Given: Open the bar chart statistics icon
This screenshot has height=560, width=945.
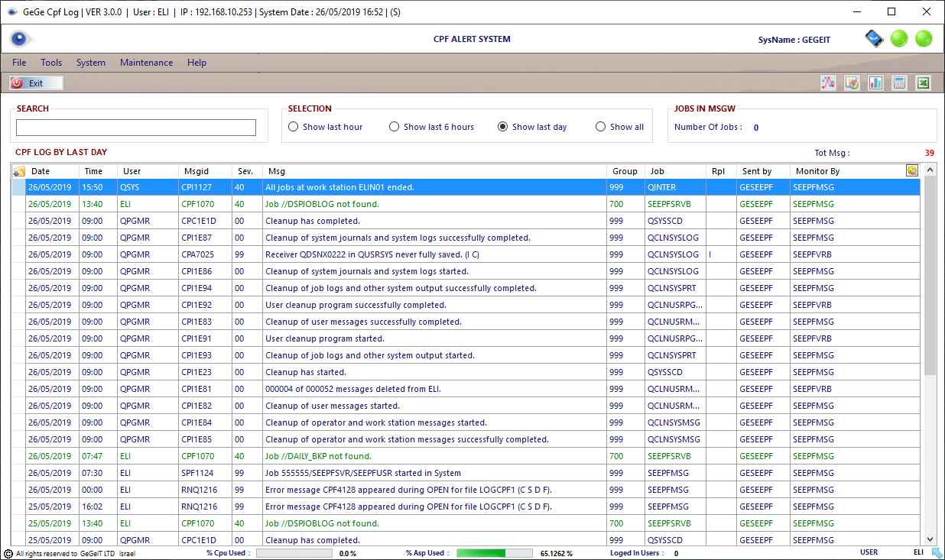Looking at the screenshot, I should point(875,83).
